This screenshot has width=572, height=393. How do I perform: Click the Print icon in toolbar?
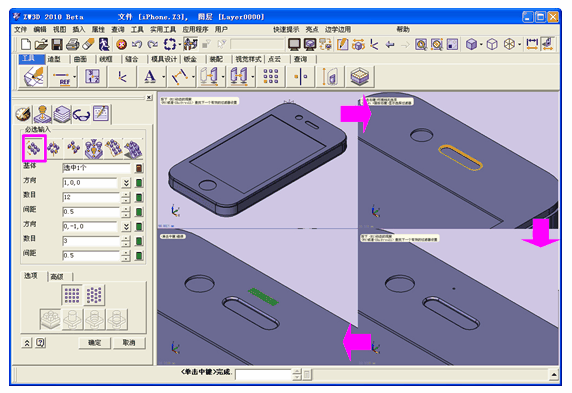(x=73, y=45)
